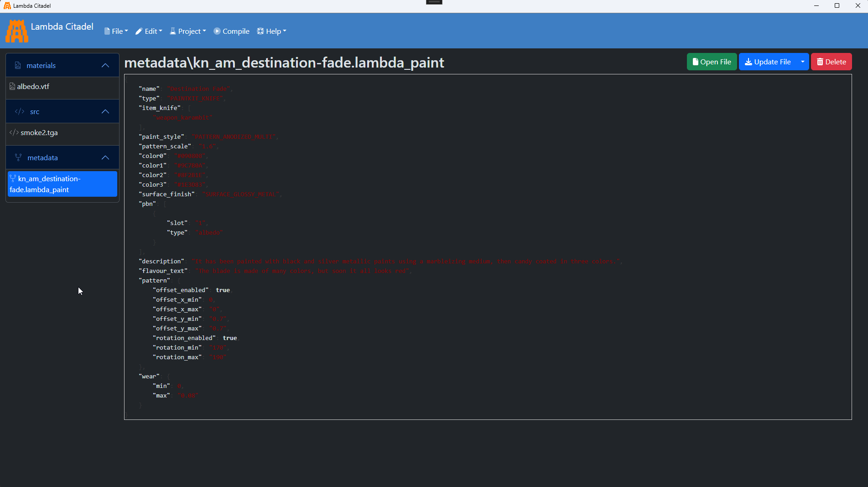
Task: Select kn_am_destination-fade.lambda_paint in sidebar
Action: (62, 184)
